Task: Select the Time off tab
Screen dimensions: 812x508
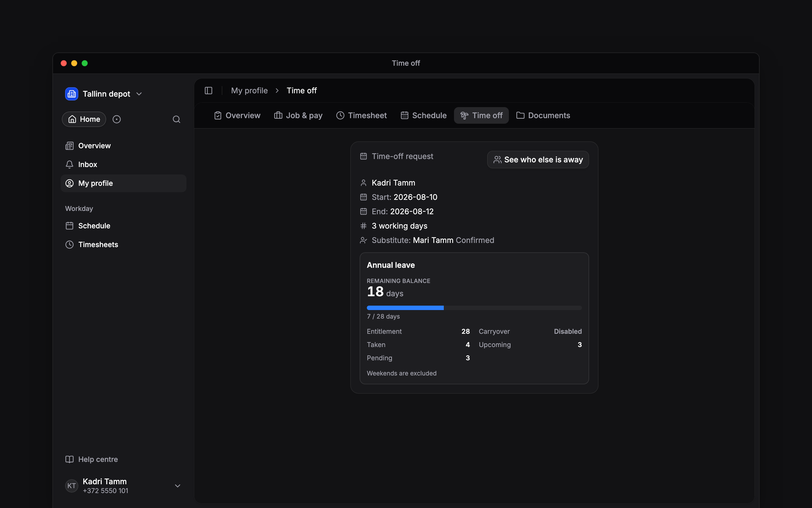Action: (x=481, y=116)
